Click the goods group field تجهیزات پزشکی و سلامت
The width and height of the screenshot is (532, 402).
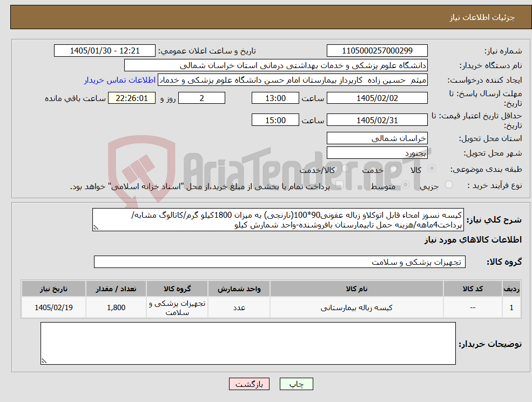point(280,262)
